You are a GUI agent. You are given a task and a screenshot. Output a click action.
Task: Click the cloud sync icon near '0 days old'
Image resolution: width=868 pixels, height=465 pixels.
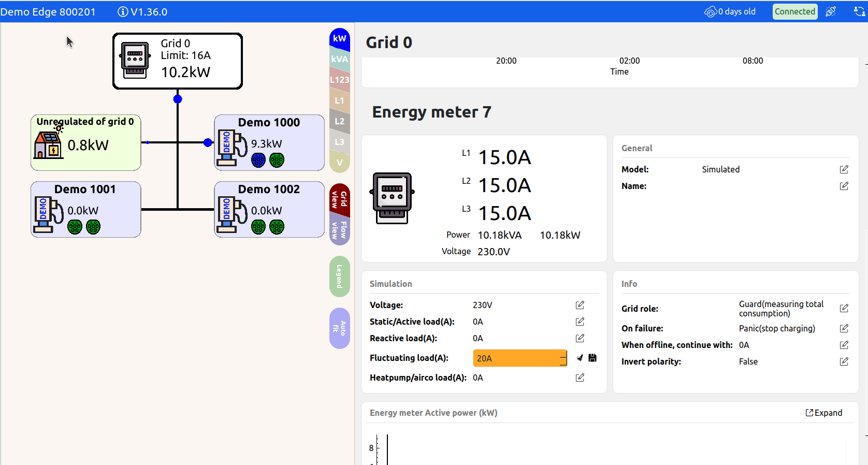(711, 11)
